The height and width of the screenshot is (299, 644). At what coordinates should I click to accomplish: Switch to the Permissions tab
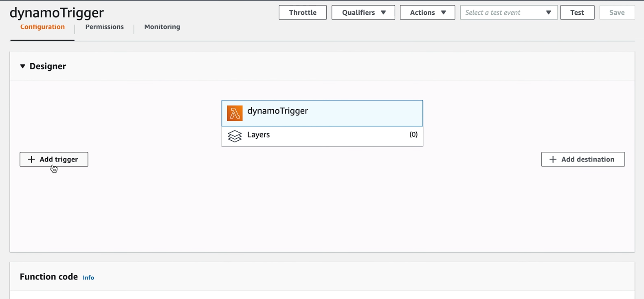click(104, 27)
